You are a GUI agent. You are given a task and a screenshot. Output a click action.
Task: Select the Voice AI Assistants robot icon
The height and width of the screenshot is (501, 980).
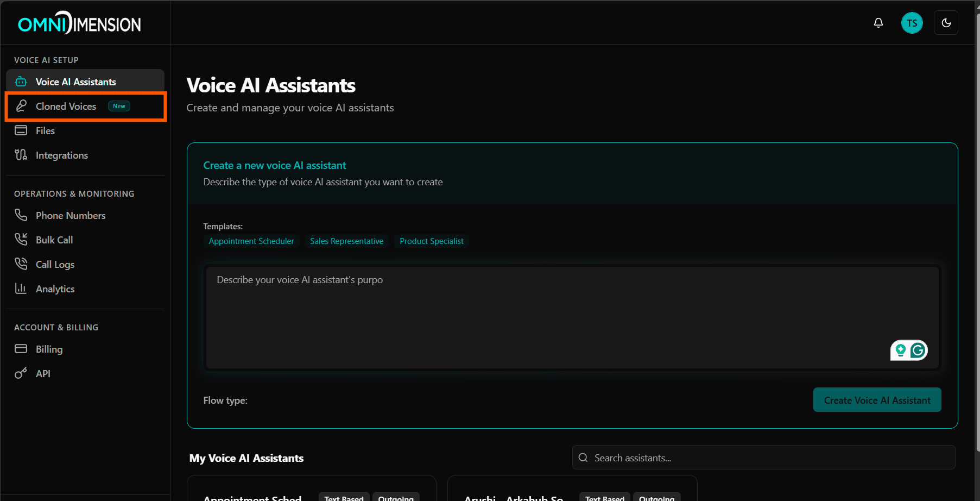click(21, 82)
